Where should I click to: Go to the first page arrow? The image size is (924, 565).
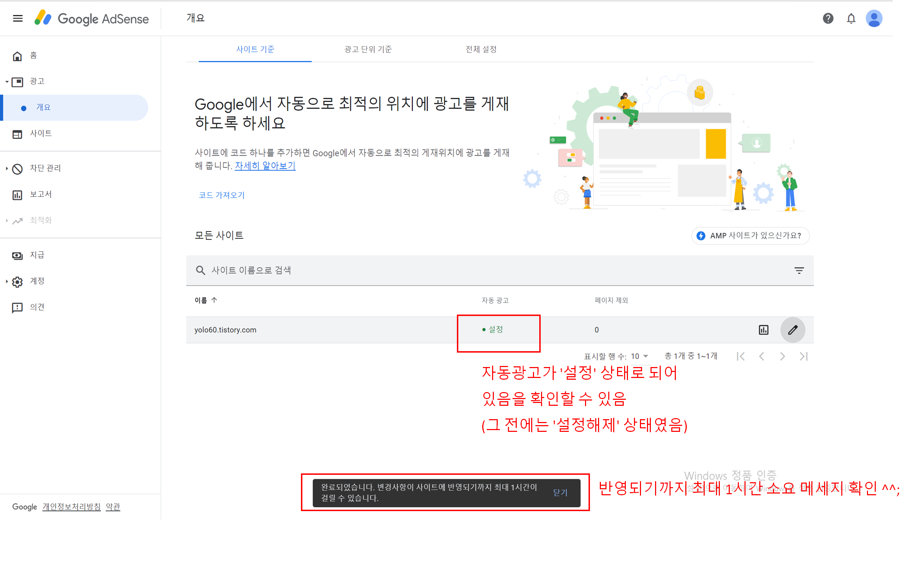tap(740, 356)
